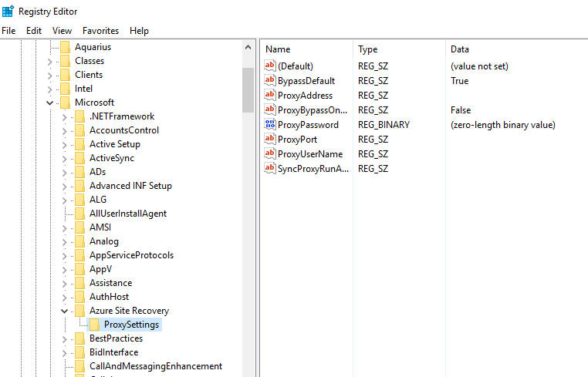This screenshot has height=377, width=588.
Task: Select the Azure Site Recovery key
Action: 130,311
